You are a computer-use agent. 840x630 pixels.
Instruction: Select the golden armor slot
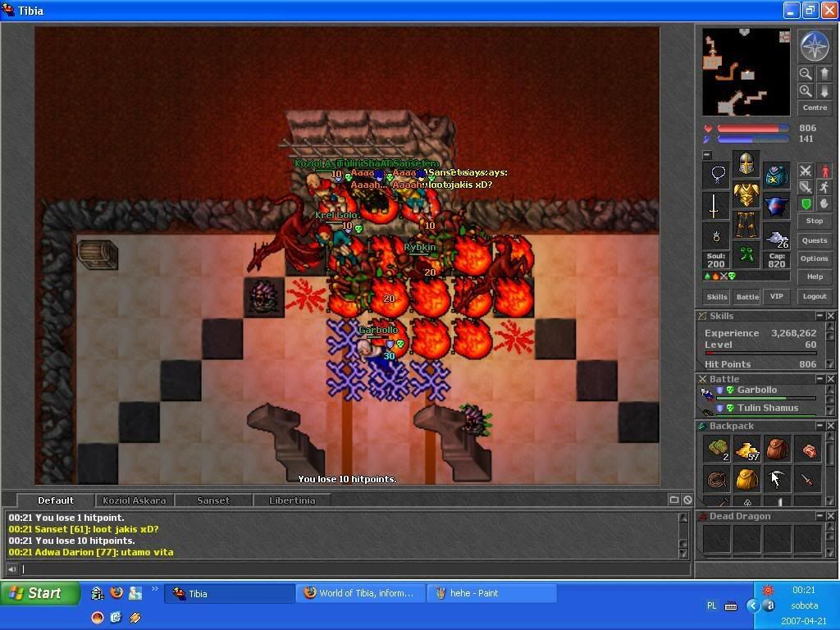tap(746, 195)
